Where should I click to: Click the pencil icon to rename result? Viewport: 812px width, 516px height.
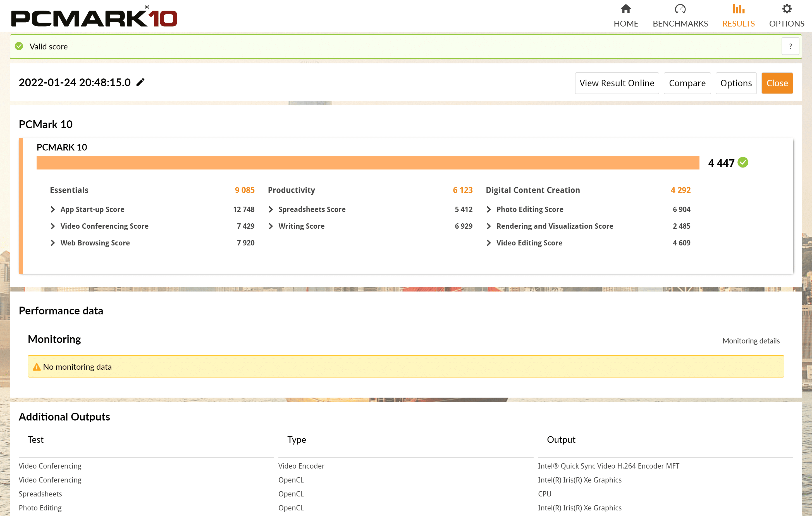tap(140, 82)
